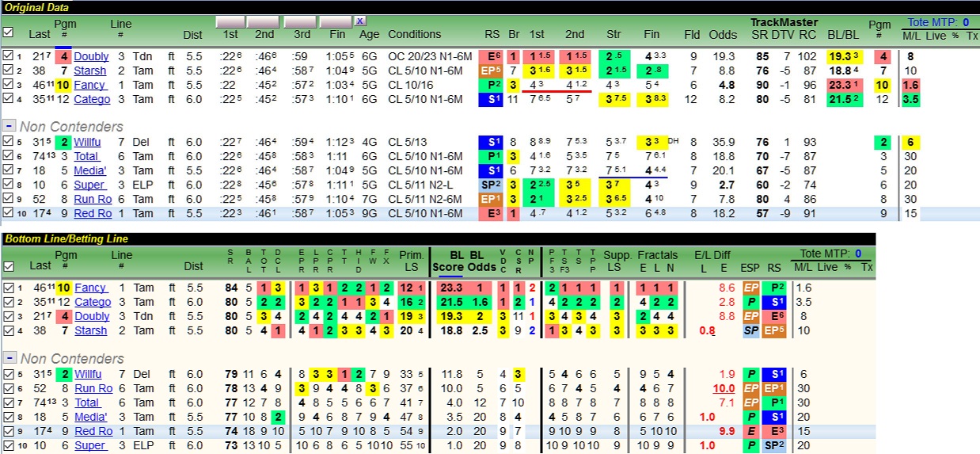Screen dimensions: 980x454
Task: Uncheck row 2 Starsh checkbox in Original Data
Action: [x=8, y=71]
